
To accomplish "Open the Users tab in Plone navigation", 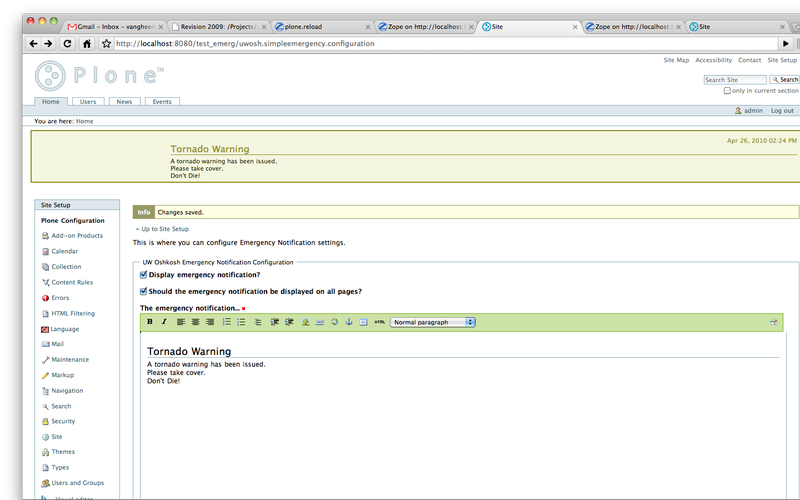I will coord(88,102).
